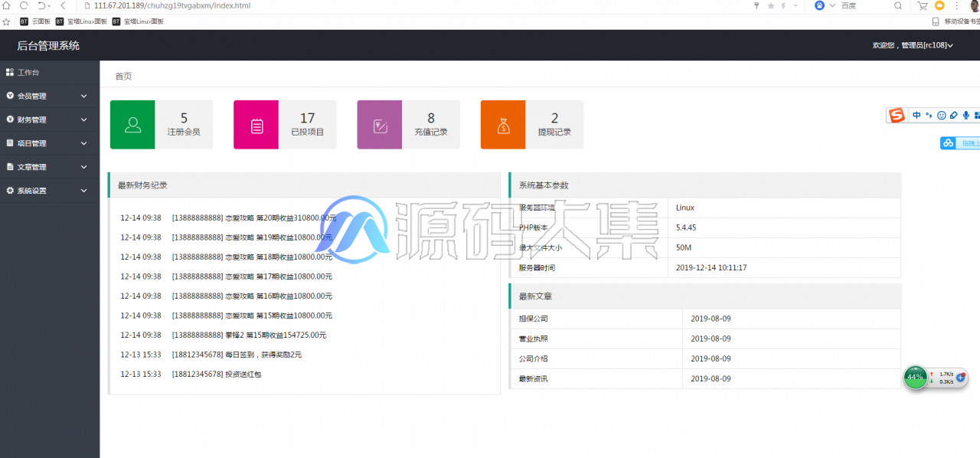Select 工作台 in the sidebar
The height and width of the screenshot is (458, 980).
tap(50, 72)
